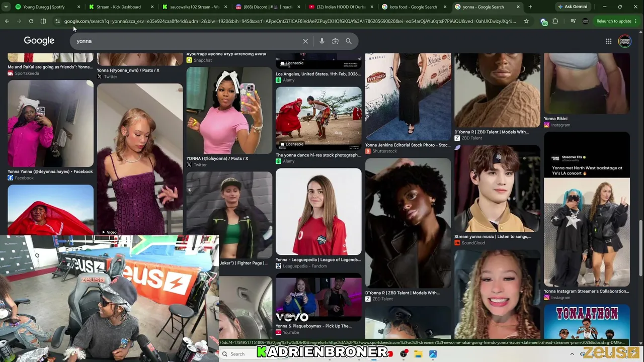
Task: Reload the current page
Action: (31, 21)
